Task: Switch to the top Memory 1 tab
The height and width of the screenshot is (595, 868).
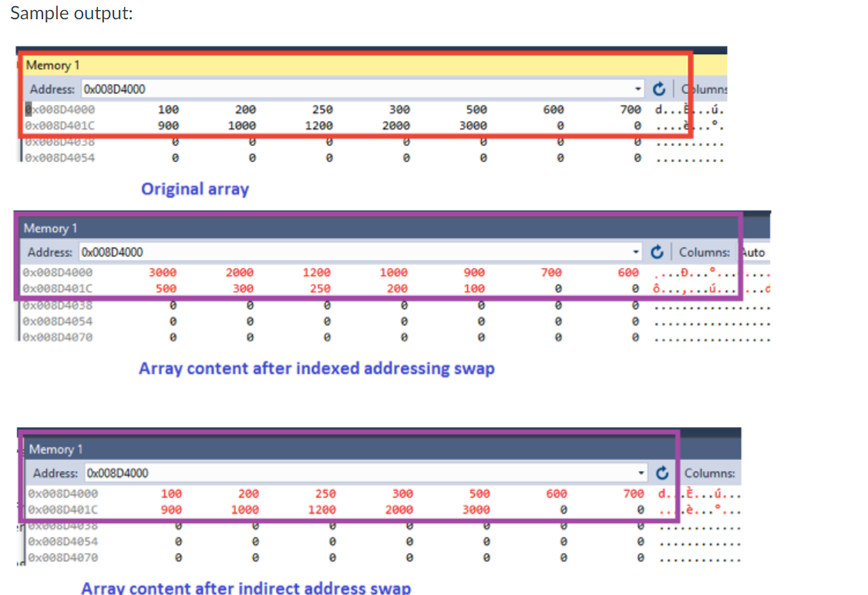Action: [x=52, y=65]
